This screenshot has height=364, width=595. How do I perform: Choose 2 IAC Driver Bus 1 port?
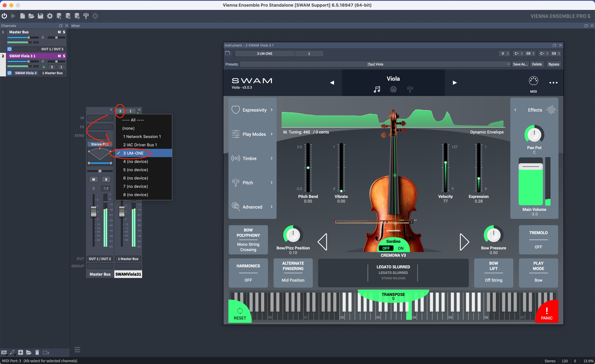(144, 145)
